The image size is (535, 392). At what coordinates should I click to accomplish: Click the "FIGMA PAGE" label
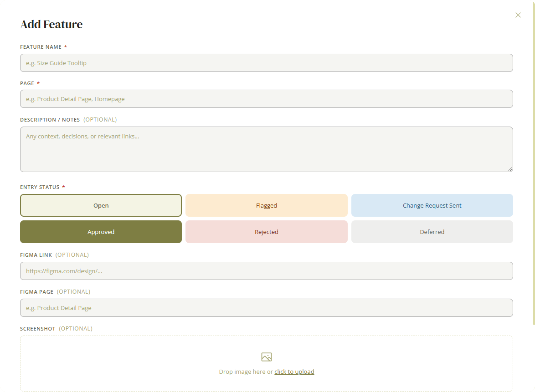[x=36, y=292]
